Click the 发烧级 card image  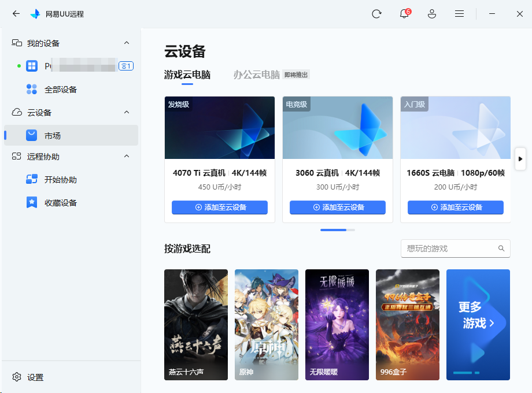pyautogui.click(x=220, y=128)
